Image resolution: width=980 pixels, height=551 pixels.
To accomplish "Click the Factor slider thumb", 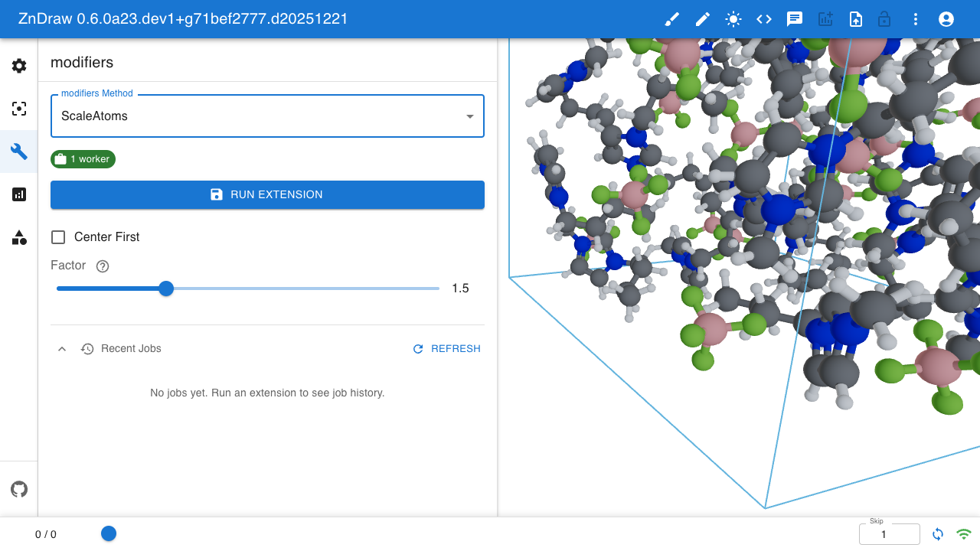I will (166, 289).
